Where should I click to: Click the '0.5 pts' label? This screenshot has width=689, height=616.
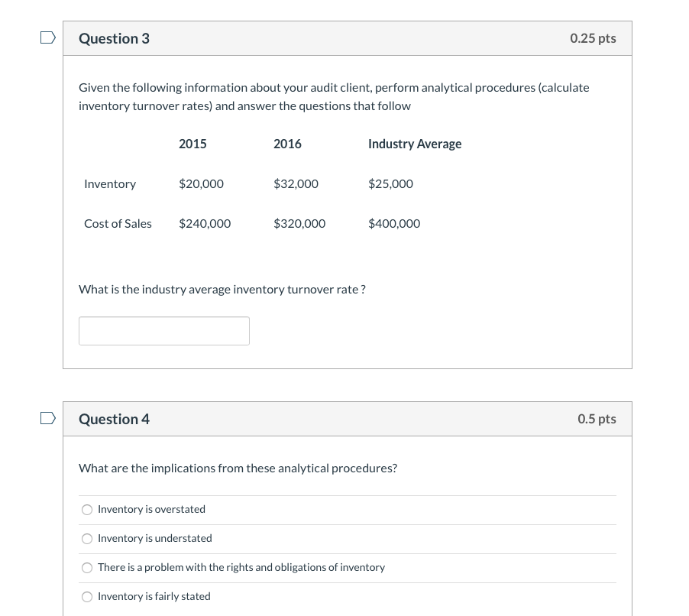tap(597, 419)
